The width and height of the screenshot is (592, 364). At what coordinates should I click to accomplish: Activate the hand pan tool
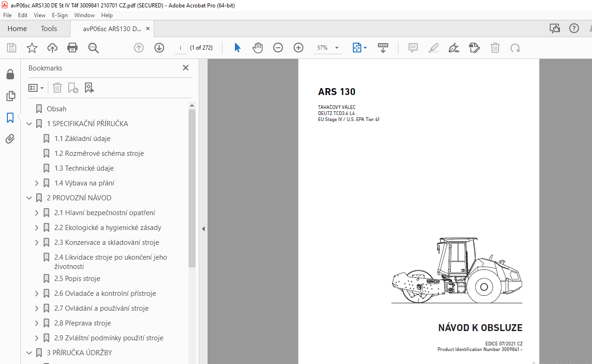(x=258, y=48)
